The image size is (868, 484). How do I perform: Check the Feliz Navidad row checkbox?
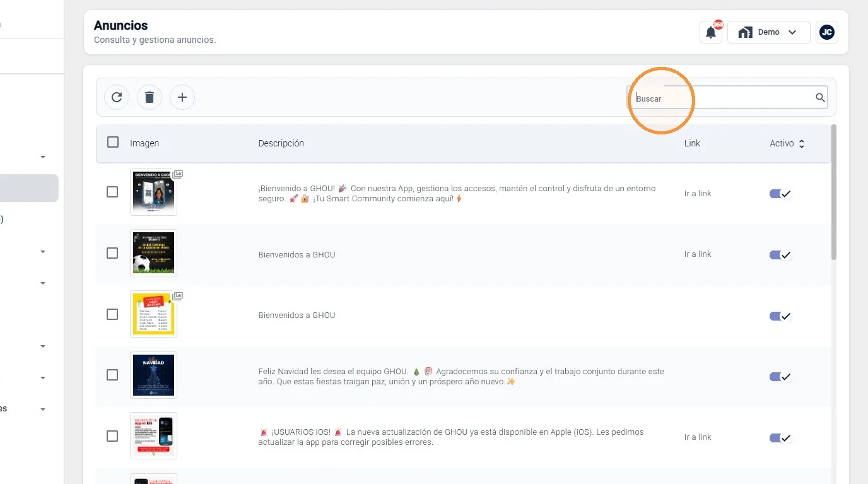[112, 375]
